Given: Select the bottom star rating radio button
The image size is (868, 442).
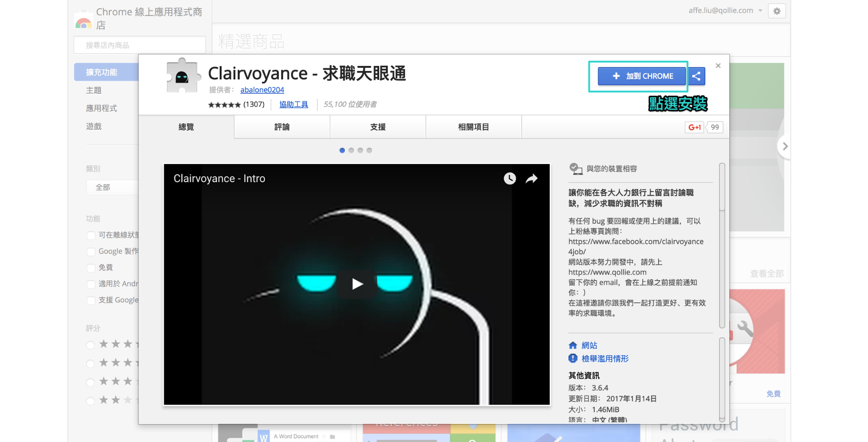Looking at the screenshot, I should (x=90, y=401).
